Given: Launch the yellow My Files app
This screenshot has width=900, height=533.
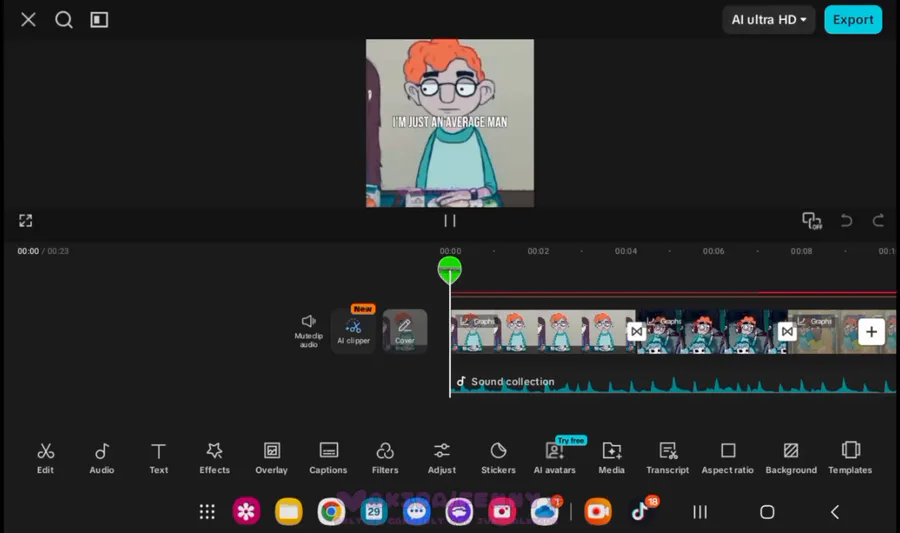Looking at the screenshot, I should pyautogui.click(x=289, y=511).
